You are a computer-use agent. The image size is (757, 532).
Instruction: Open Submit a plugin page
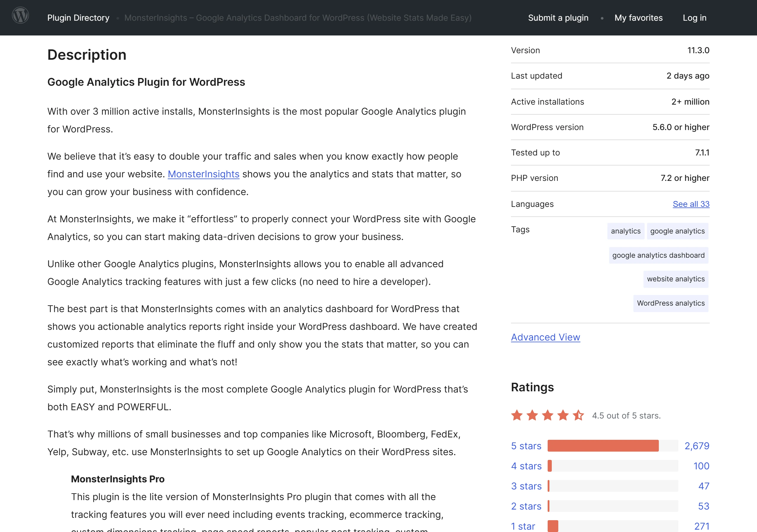558,18
